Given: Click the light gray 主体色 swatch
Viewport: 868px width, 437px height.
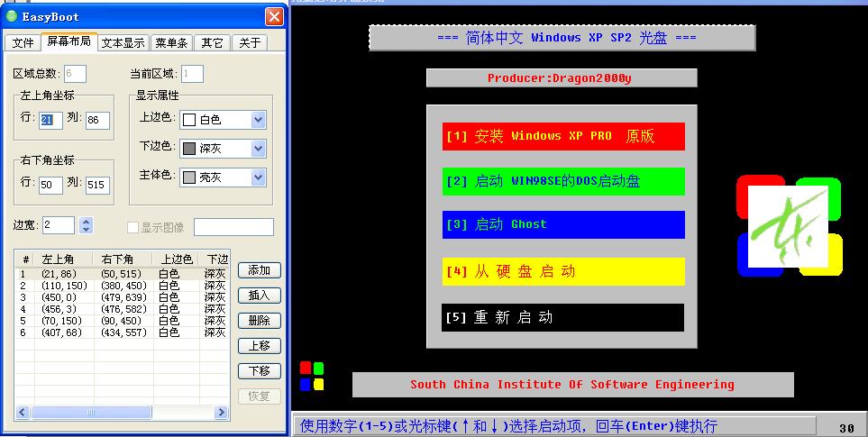Looking at the screenshot, I should click(189, 177).
